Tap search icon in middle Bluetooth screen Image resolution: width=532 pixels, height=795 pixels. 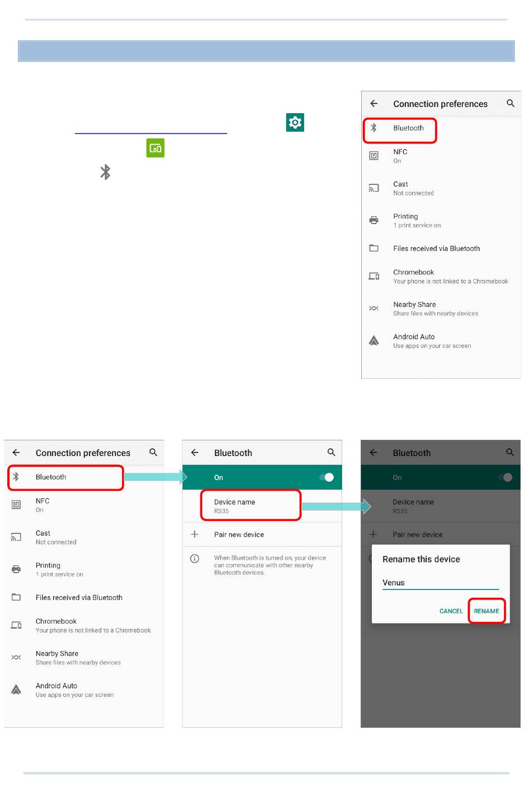pyautogui.click(x=332, y=452)
